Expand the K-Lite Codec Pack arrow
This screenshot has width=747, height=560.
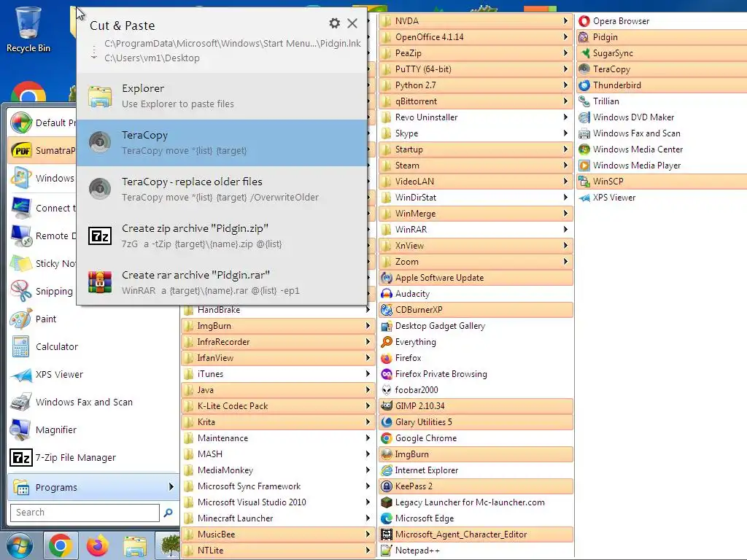click(x=368, y=405)
